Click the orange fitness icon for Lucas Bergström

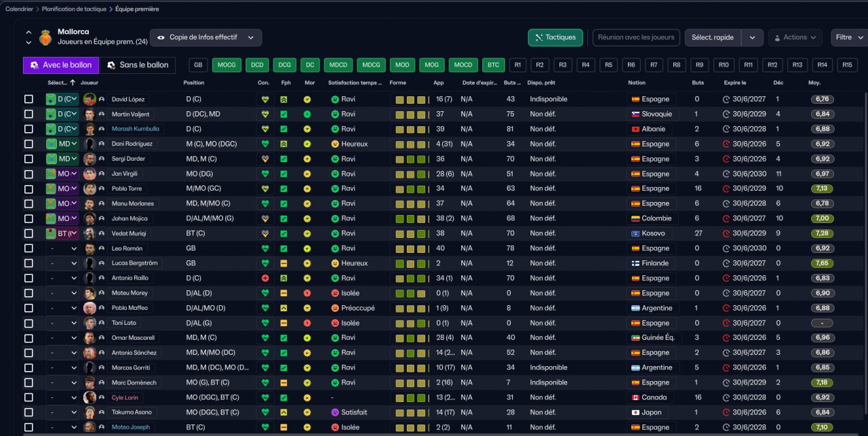click(284, 263)
